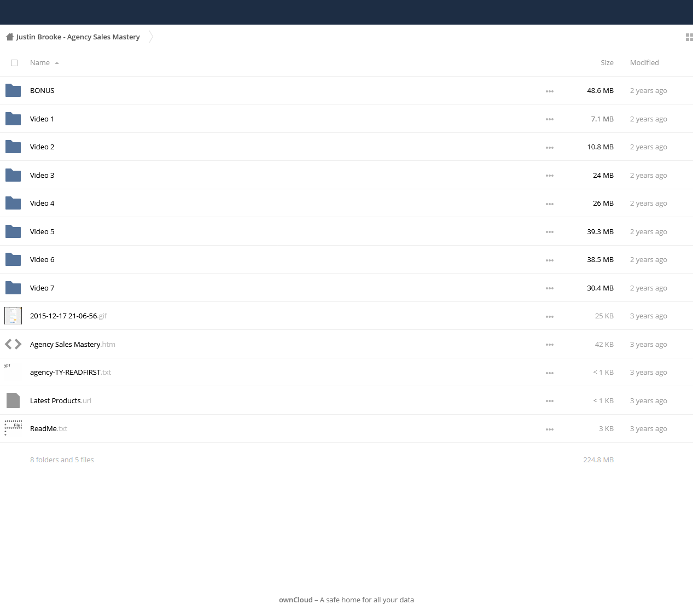Sort files by Name column header
693x616 pixels.
click(x=44, y=62)
